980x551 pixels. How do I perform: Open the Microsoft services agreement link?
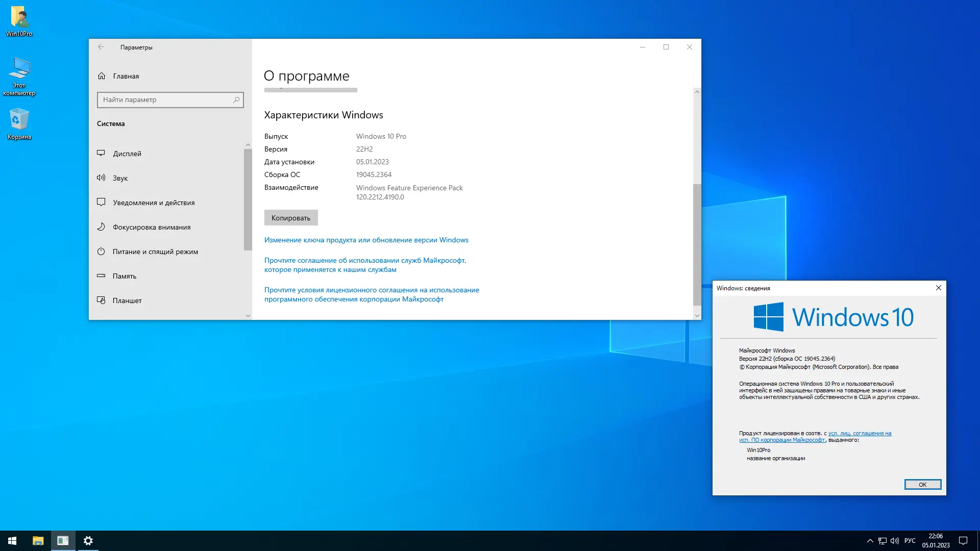pyautogui.click(x=364, y=265)
